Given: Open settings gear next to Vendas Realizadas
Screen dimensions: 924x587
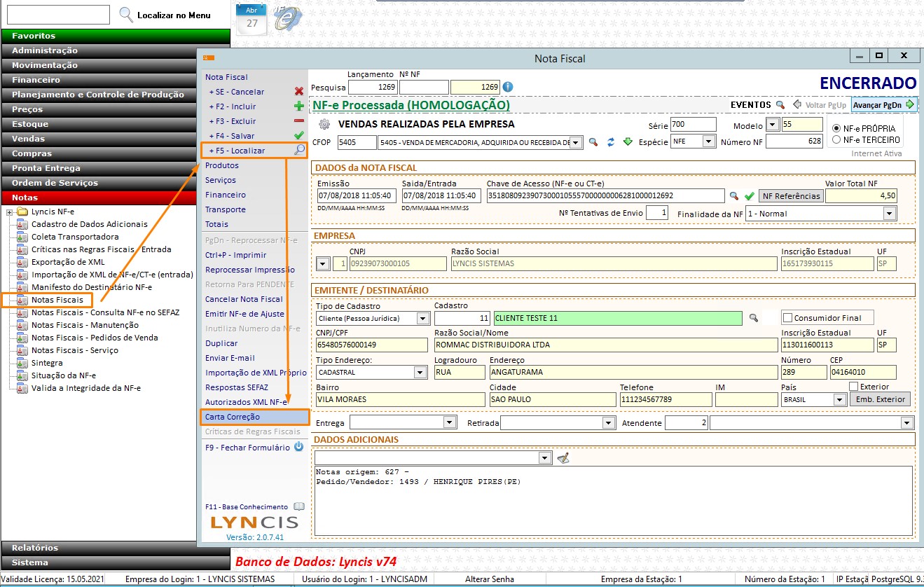Looking at the screenshot, I should click(x=324, y=125).
